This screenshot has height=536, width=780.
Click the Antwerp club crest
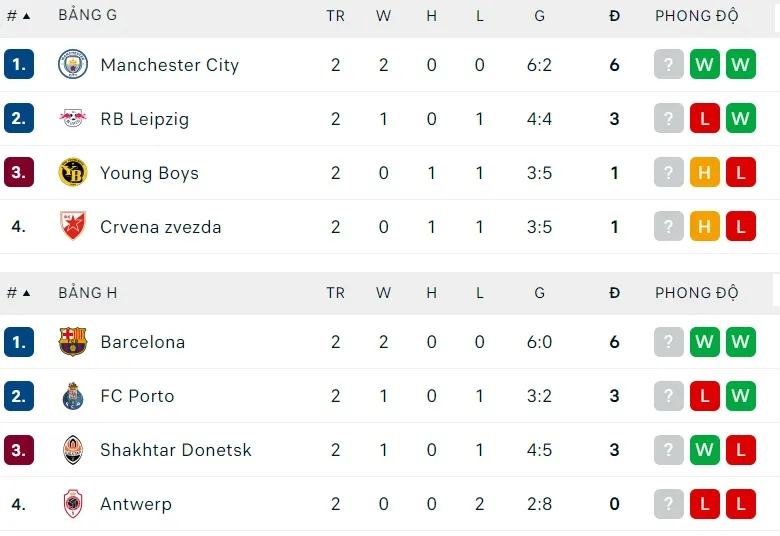[73, 504]
